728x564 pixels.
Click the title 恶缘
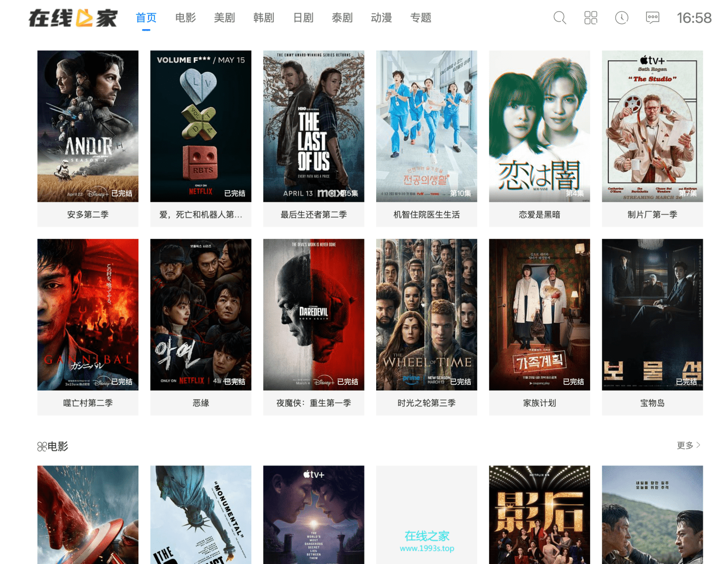coord(201,403)
